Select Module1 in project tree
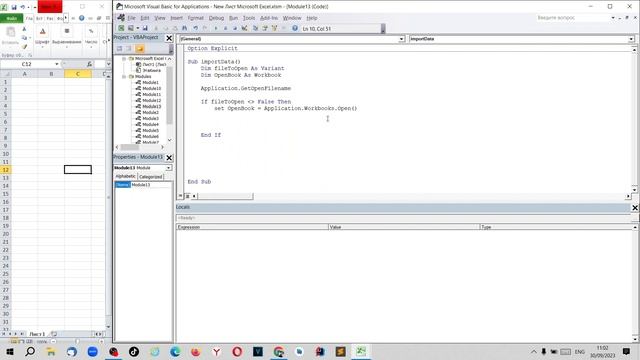This screenshot has height=360, width=640. 150,82
